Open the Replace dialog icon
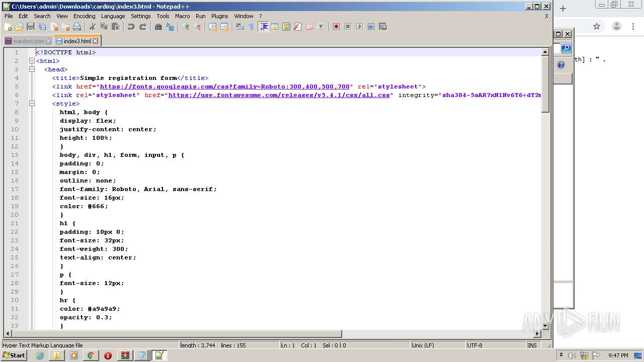Image resolution: width=644 pixels, height=362 pixels. click(170, 27)
